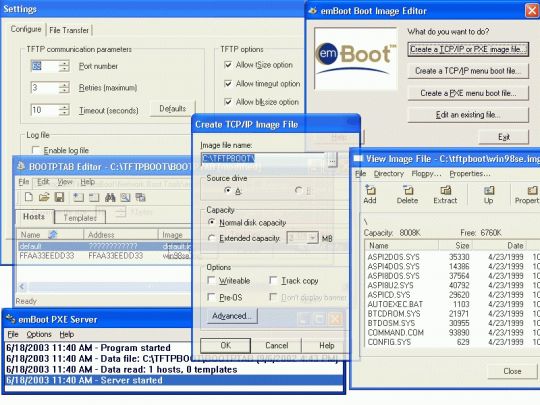Open Directory menu in View Image File
This screenshot has width=540, height=405.
click(388, 174)
